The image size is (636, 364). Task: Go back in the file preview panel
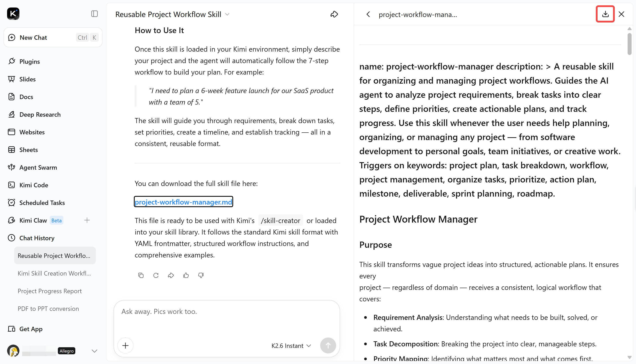click(368, 14)
